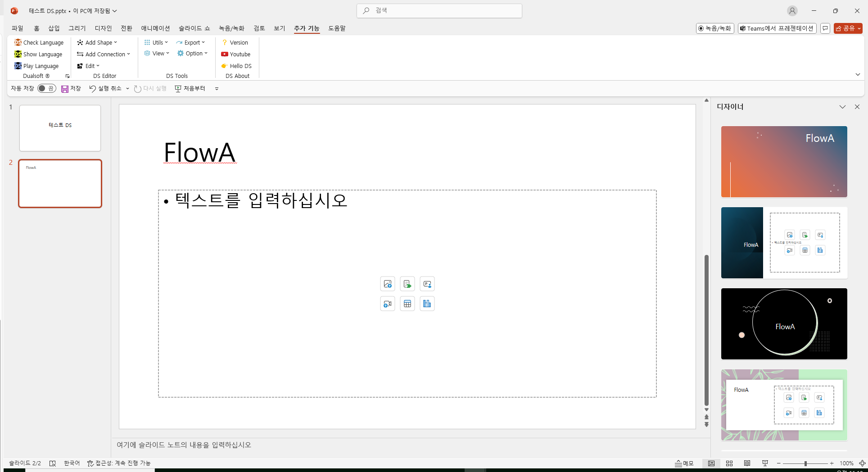This screenshot has width=868, height=472.
Task: Toggle the auto save (자동 저장) switch
Action: 46,89
